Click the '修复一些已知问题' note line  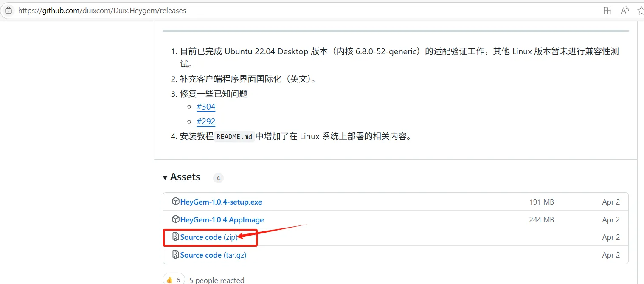click(x=214, y=93)
